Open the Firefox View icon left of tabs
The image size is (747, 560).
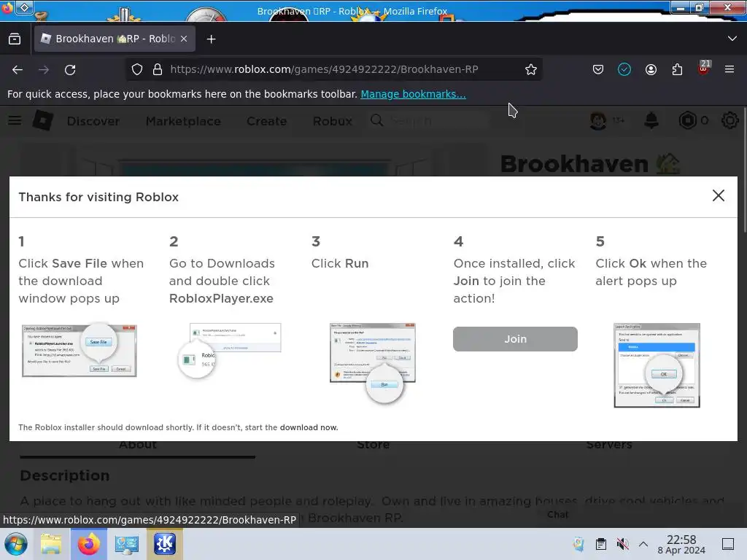coord(15,39)
